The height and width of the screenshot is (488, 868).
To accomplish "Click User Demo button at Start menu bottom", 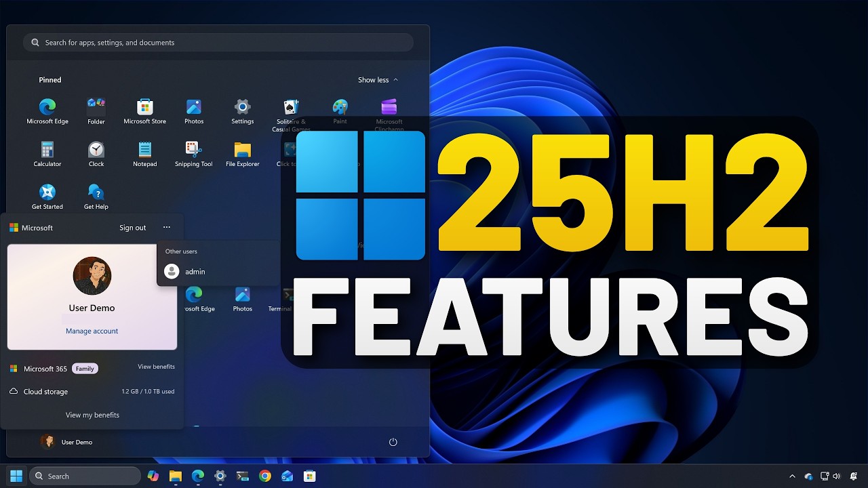I will click(x=66, y=442).
